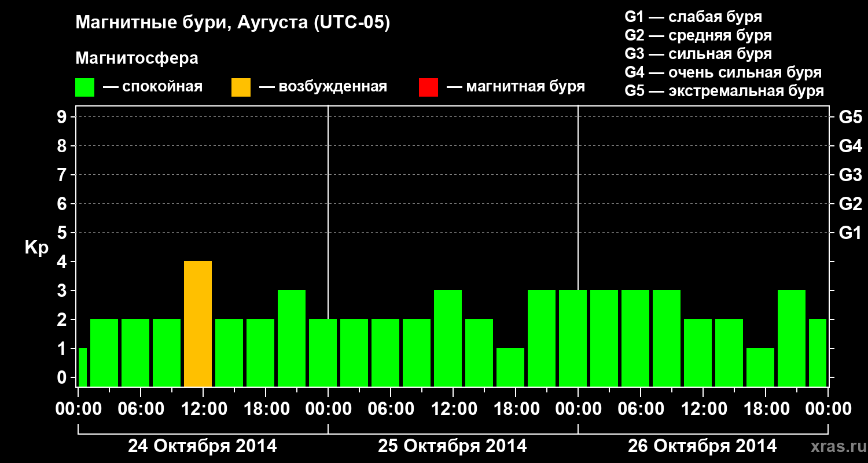Click the '— магнитная буря' legend label
The width and height of the screenshot is (868, 463).
click(x=516, y=87)
